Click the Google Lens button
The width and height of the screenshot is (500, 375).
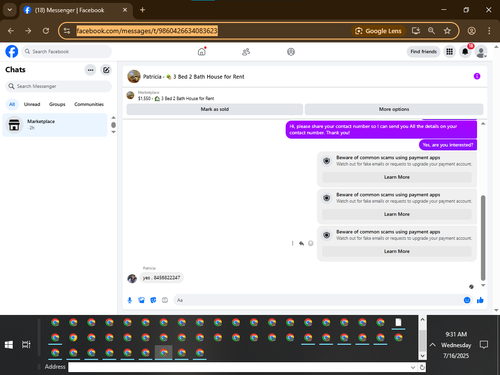point(378,31)
